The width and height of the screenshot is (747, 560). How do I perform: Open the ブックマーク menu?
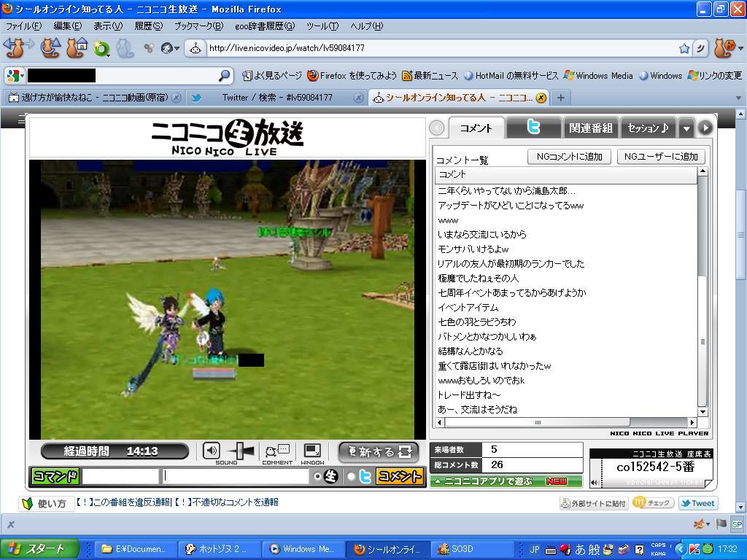(x=198, y=26)
